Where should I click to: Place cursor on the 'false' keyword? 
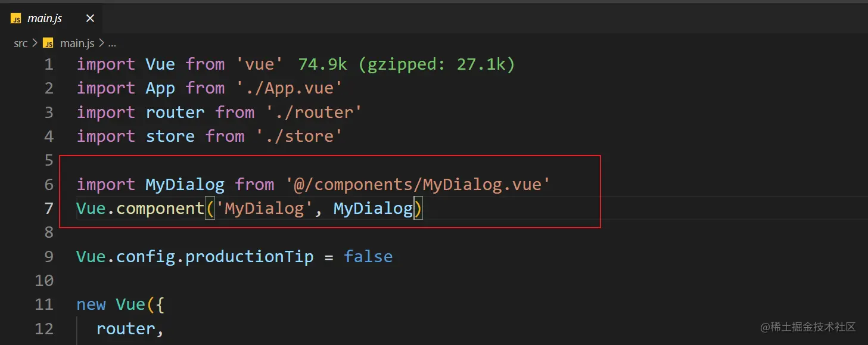[368, 257]
